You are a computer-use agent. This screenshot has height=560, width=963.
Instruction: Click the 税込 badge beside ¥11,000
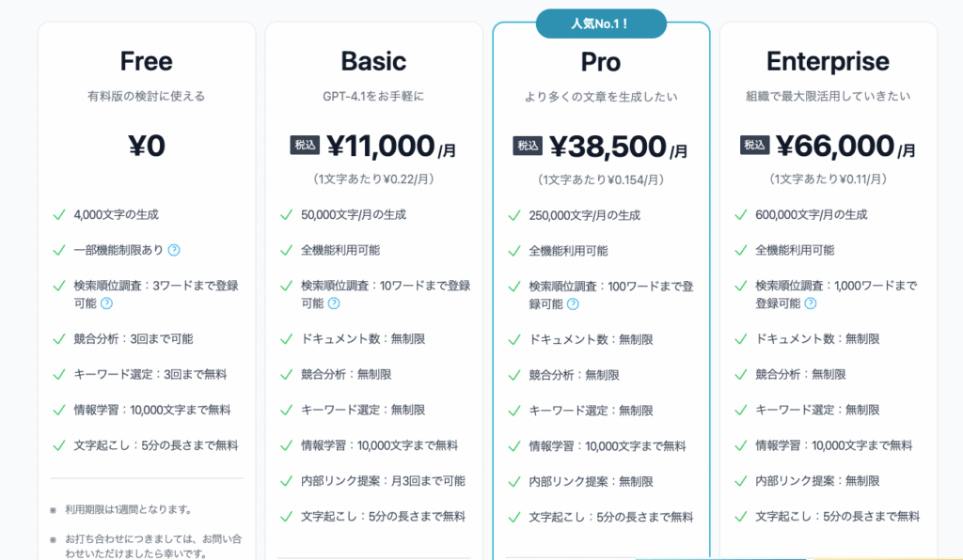pyautogui.click(x=305, y=145)
